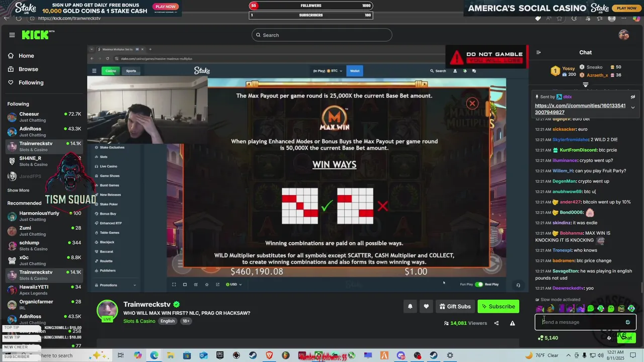Click the green Subscribe button

(498, 306)
